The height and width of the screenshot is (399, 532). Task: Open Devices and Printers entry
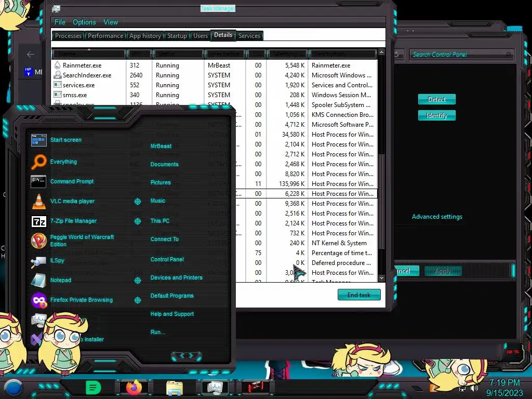click(x=176, y=277)
